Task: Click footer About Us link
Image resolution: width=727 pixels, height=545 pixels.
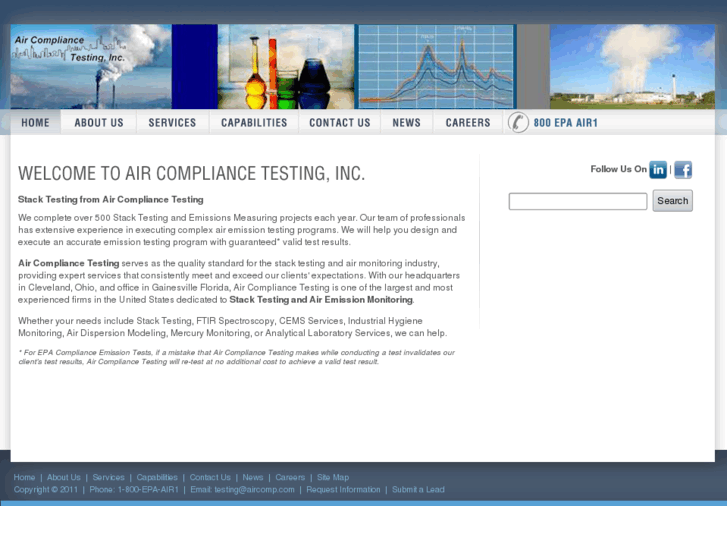Action: click(x=64, y=477)
